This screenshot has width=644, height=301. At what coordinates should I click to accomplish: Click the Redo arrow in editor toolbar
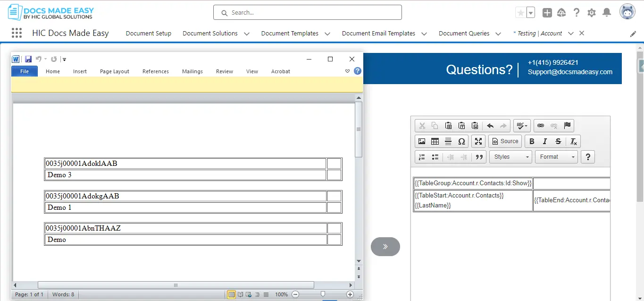pos(503,126)
